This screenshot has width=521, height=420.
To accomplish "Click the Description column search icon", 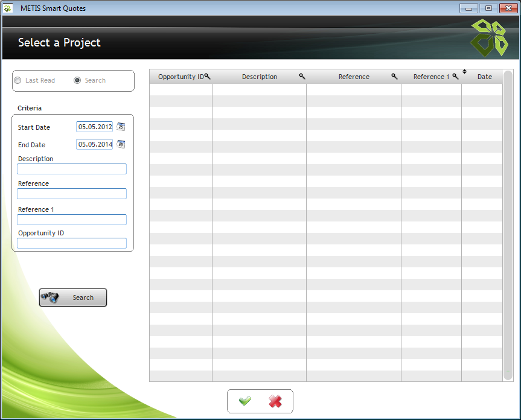I will (x=302, y=77).
